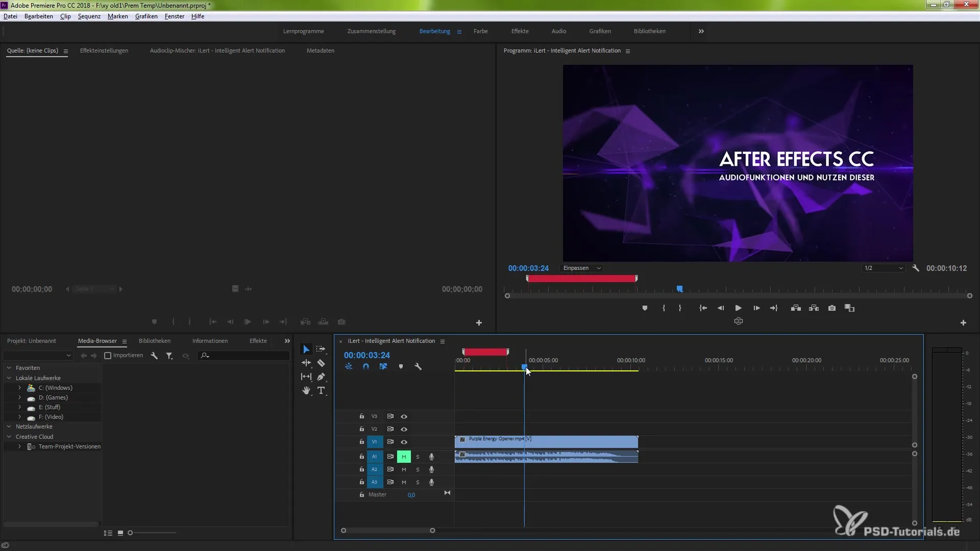Switch to the Audio workspace
This screenshot has height=551, width=980.
558,31
